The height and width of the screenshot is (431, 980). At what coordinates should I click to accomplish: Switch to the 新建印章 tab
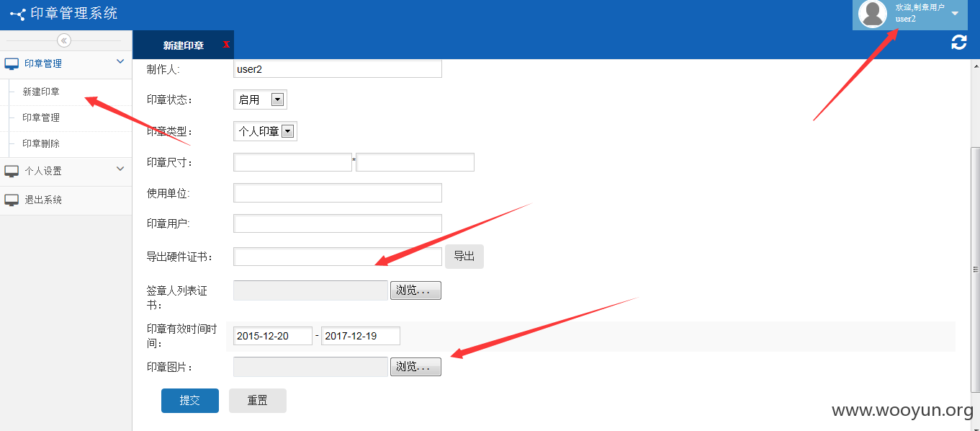pos(183,45)
